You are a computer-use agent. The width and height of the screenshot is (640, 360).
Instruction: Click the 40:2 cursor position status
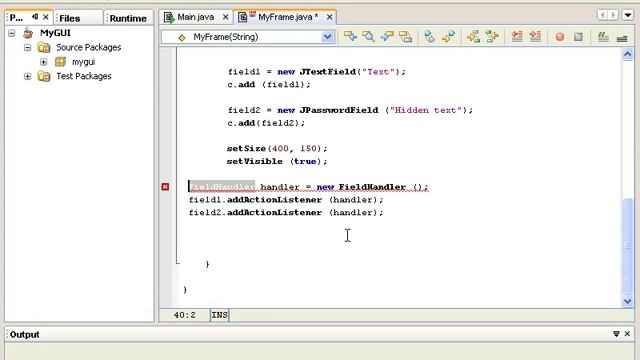tap(184, 315)
